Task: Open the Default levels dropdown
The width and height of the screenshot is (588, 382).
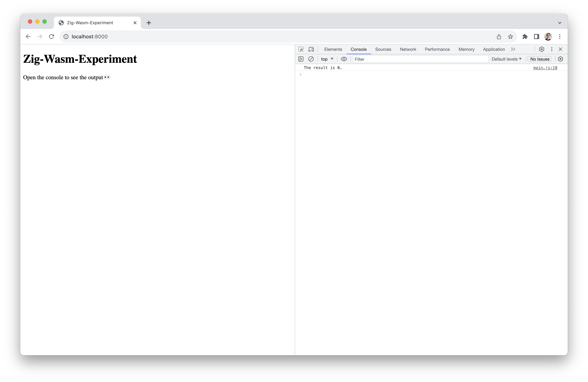Action: [x=507, y=59]
